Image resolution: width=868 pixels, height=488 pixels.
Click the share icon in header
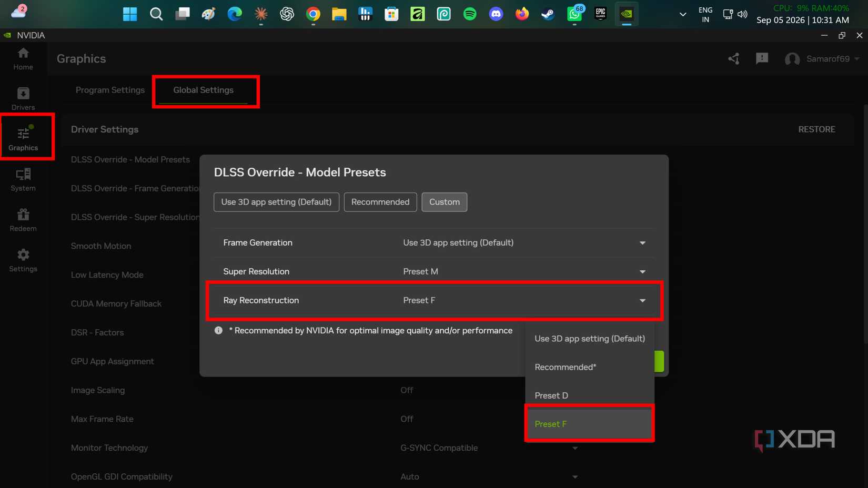click(x=734, y=59)
